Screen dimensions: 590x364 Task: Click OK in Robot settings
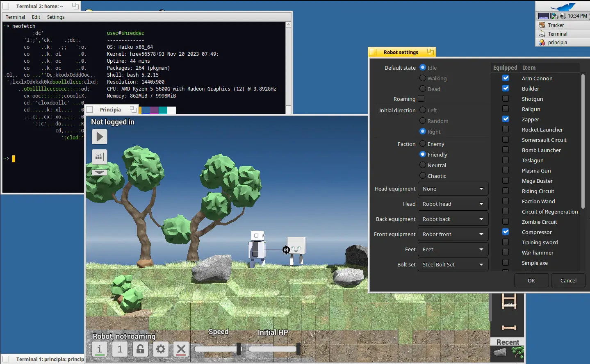[x=531, y=280]
